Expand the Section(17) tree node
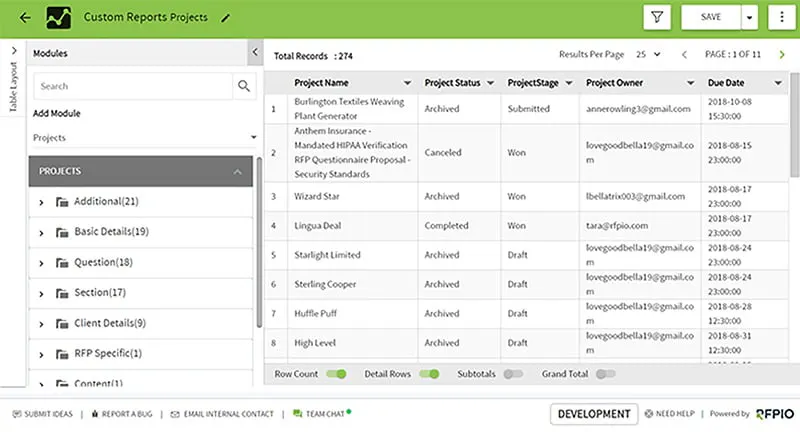Image resolution: width=800 pixels, height=432 pixels. click(x=41, y=294)
